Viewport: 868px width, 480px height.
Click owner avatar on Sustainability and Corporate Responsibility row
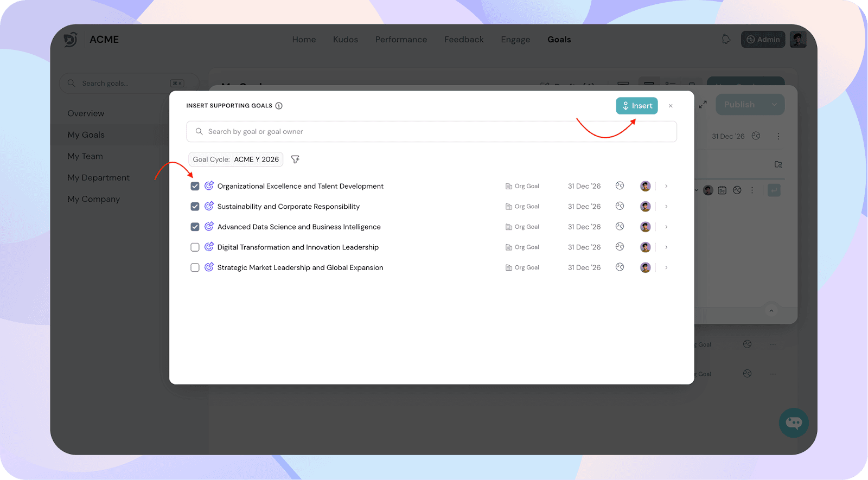[x=645, y=207]
